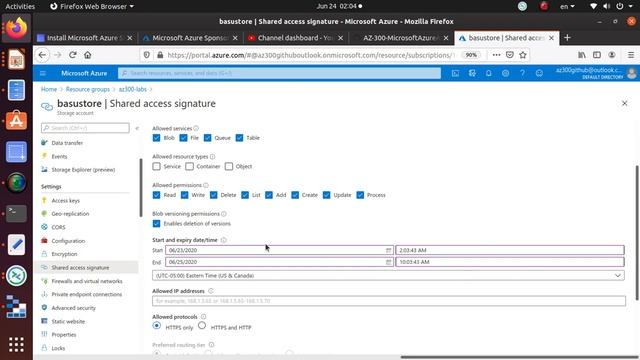The height and width of the screenshot is (360, 640).
Task: Open the time zone dropdown
Action: [x=388, y=276]
